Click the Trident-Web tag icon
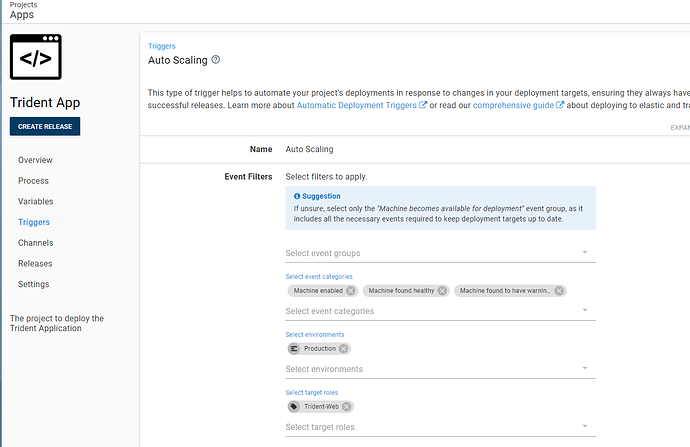Image resolution: width=690 pixels, height=447 pixels. [294, 407]
